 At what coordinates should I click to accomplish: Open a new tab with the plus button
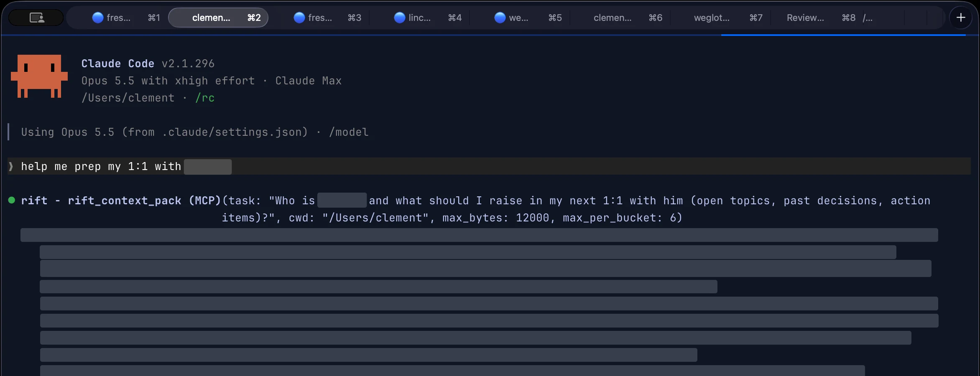tap(961, 18)
